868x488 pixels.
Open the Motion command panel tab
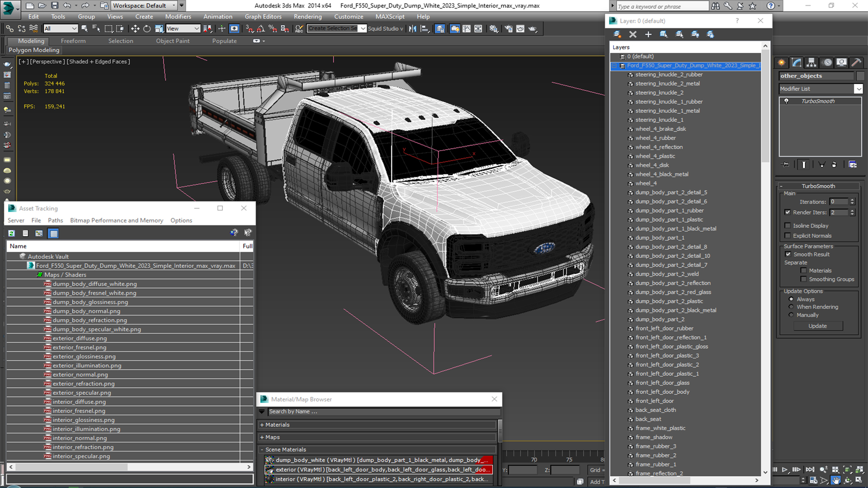[x=827, y=62]
